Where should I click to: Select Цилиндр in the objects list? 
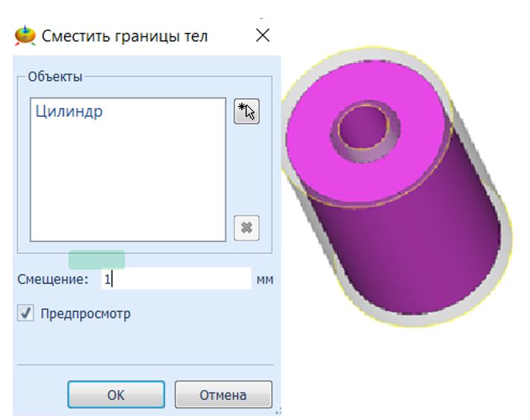[x=69, y=111]
